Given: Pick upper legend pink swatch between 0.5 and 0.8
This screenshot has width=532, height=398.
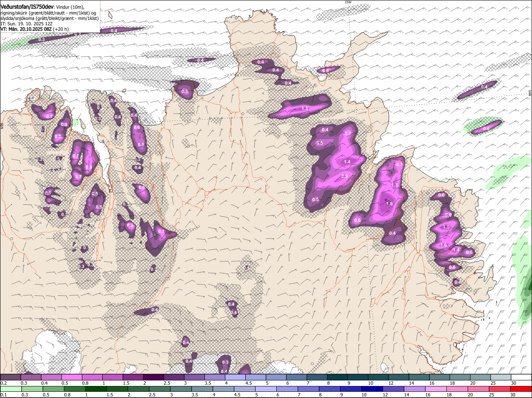Looking at the screenshot, I should (71, 377).
